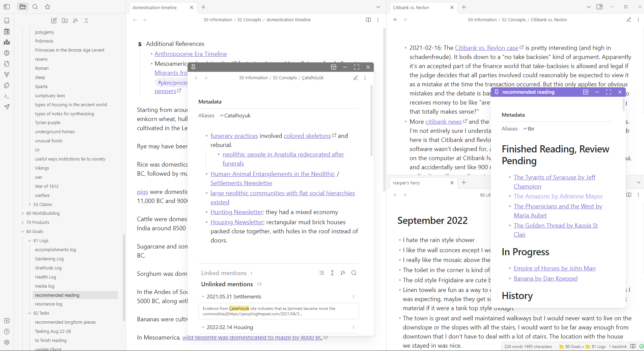This screenshot has height=351, width=644.
Task: Click 52 Concepts breadcrumb in Citibank pane
Action: 513,20
